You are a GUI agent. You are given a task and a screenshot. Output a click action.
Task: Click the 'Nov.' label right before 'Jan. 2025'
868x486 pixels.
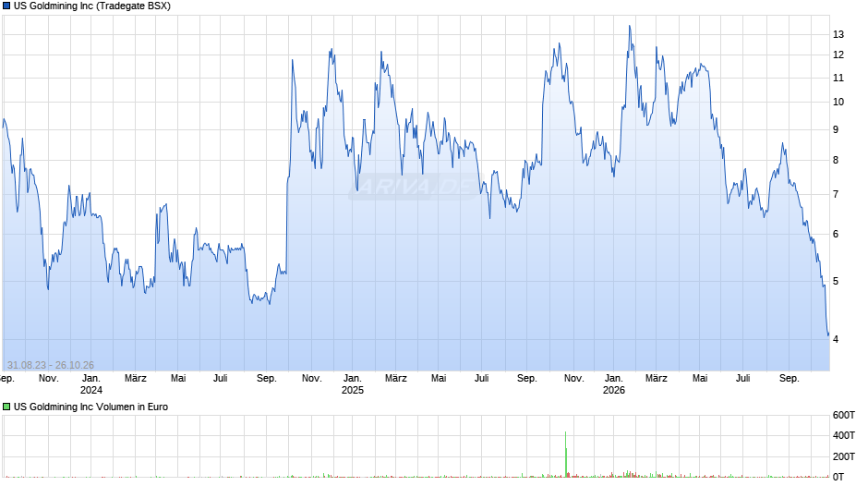tap(312, 379)
